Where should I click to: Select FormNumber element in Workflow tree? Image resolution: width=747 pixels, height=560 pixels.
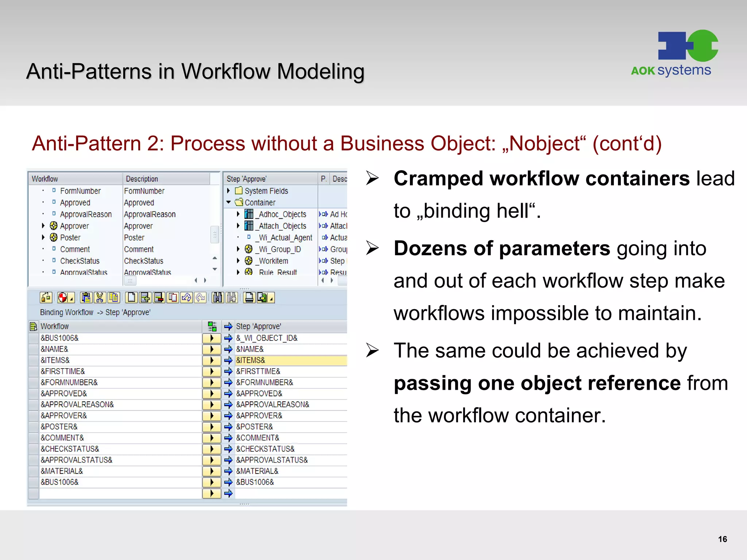80,191
